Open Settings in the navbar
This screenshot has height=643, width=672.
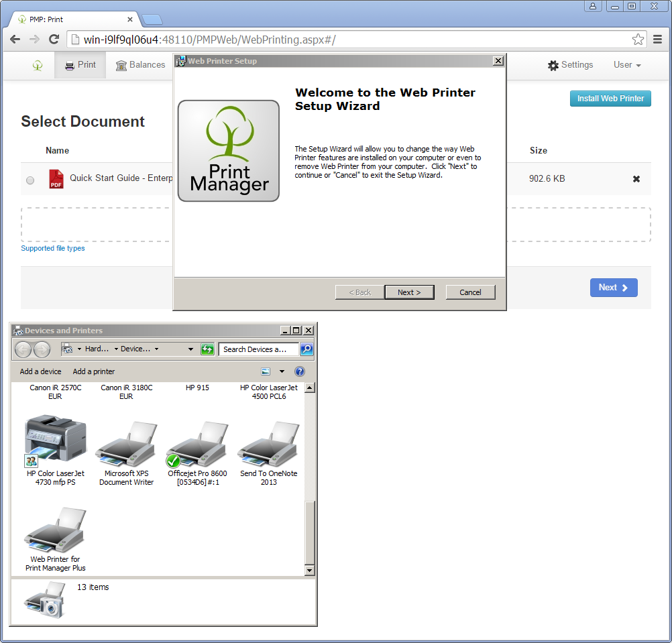coord(571,65)
